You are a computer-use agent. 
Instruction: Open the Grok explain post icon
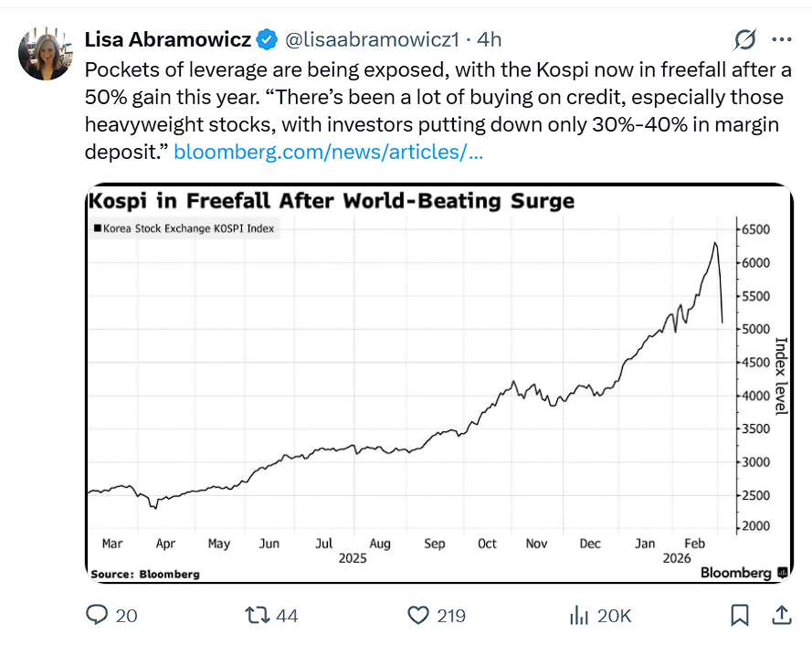(745, 39)
